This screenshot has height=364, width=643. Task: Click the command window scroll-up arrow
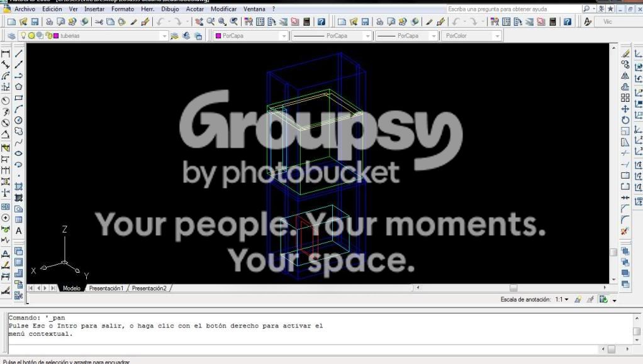point(637,318)
